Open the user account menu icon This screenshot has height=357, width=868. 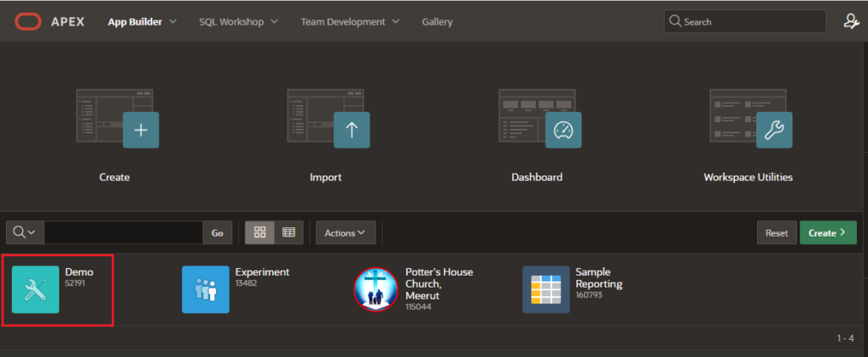(851, 22)
